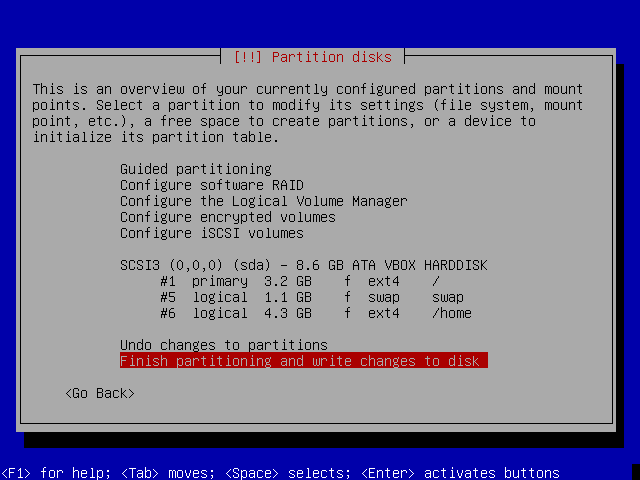Screen dimensions: 640x480
Task: Choose Configure the Logical Volume Manager
Action: point(263,201)
